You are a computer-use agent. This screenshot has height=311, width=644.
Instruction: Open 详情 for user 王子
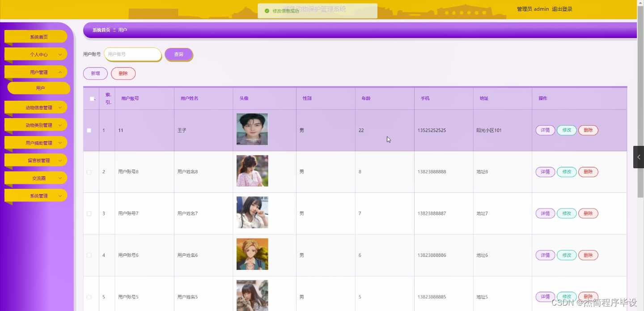point(545,130)
